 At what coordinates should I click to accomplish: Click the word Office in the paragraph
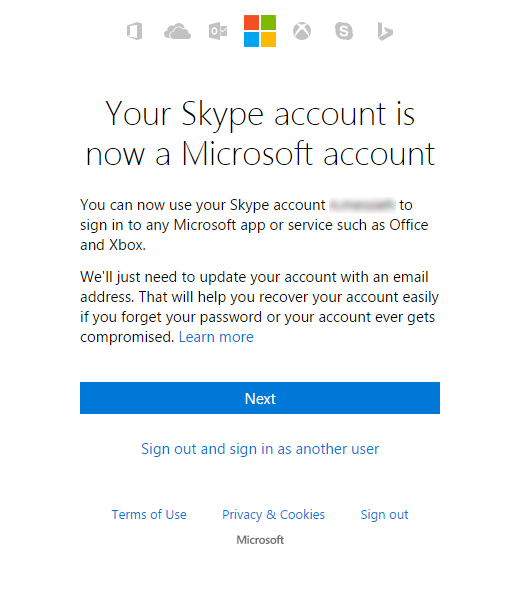[x=409, y=225]
